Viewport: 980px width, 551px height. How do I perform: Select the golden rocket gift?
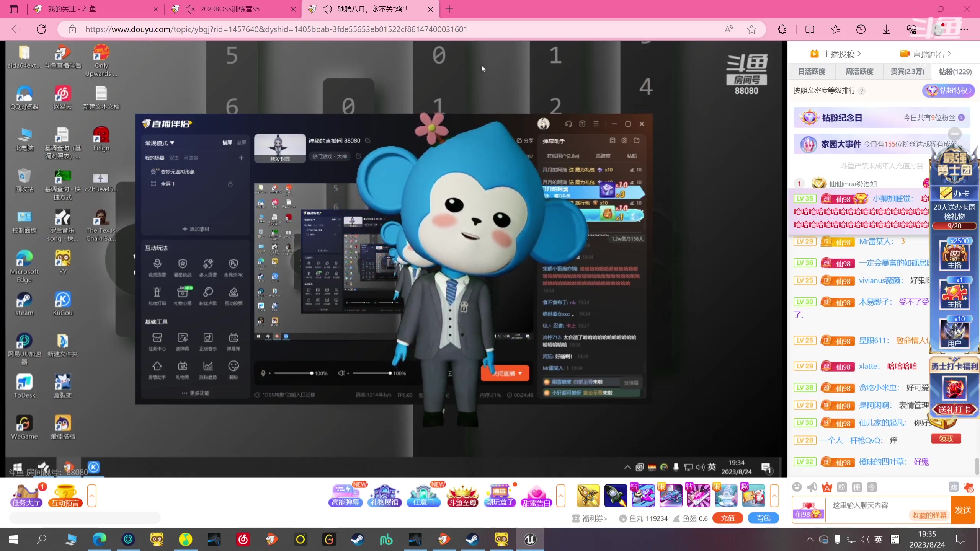point(588,496)
